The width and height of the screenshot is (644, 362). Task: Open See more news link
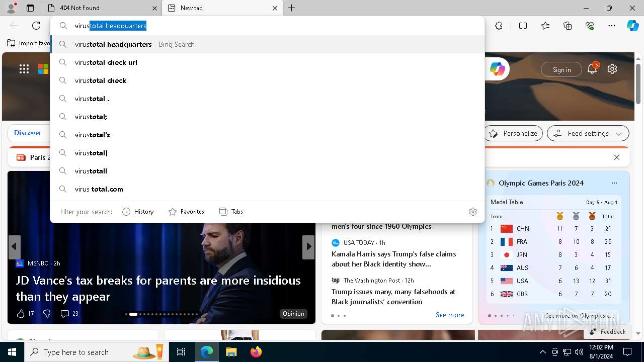(450, 315)
